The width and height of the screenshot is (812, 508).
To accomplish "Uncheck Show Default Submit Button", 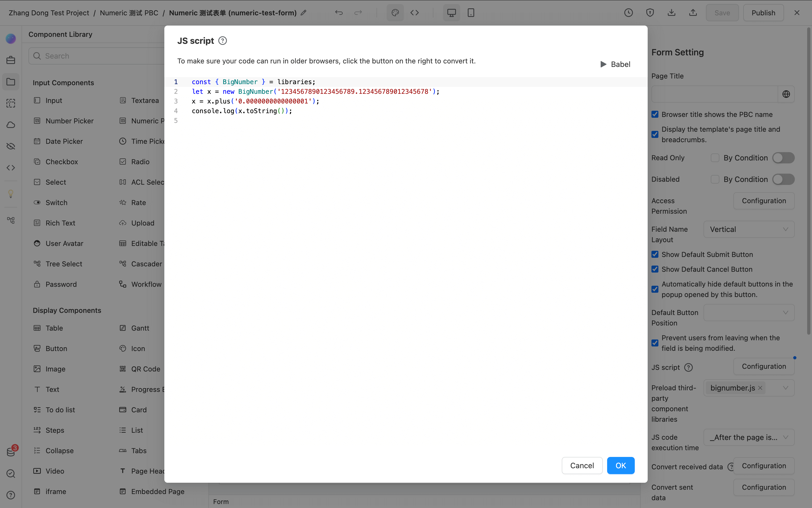I will [x=655, y=254].
